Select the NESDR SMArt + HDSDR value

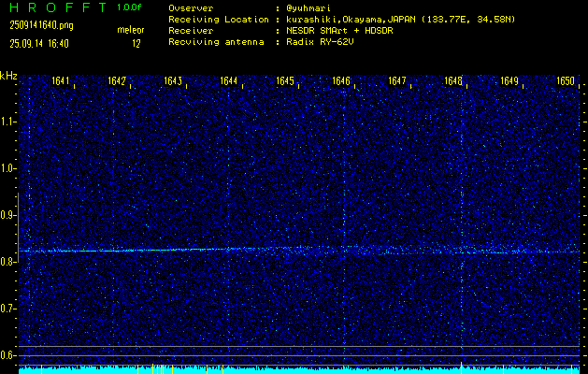(x=339, y=31)
